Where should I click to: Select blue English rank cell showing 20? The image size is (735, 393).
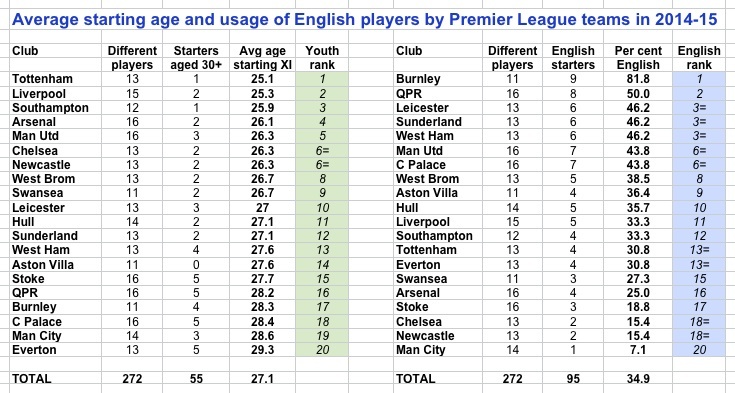pos(699,350)
